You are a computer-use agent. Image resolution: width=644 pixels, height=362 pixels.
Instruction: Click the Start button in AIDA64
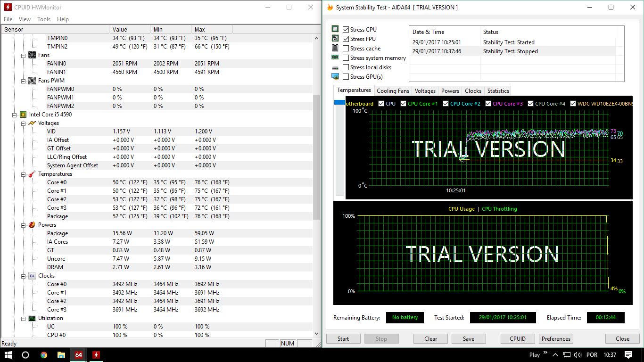(x=343, y=338)
